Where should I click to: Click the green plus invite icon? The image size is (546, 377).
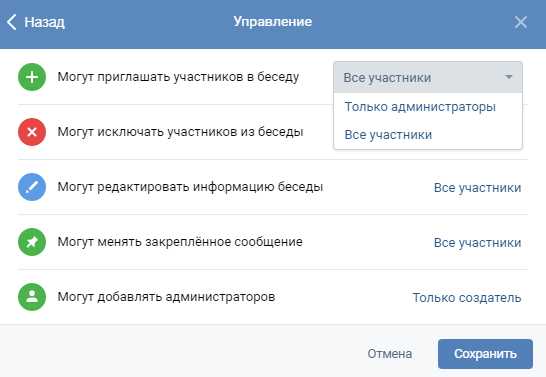32,77
